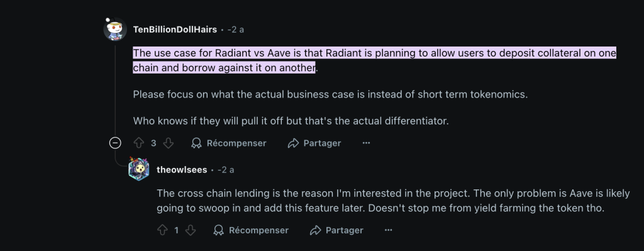Click the reply text about cross chain lending

[393, 201]
